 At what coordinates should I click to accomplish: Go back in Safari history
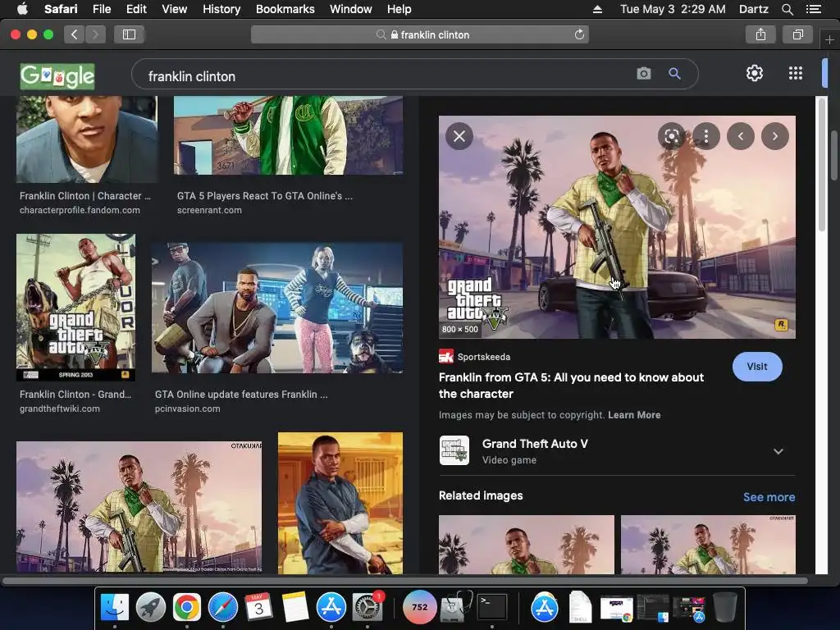(74, 34)
